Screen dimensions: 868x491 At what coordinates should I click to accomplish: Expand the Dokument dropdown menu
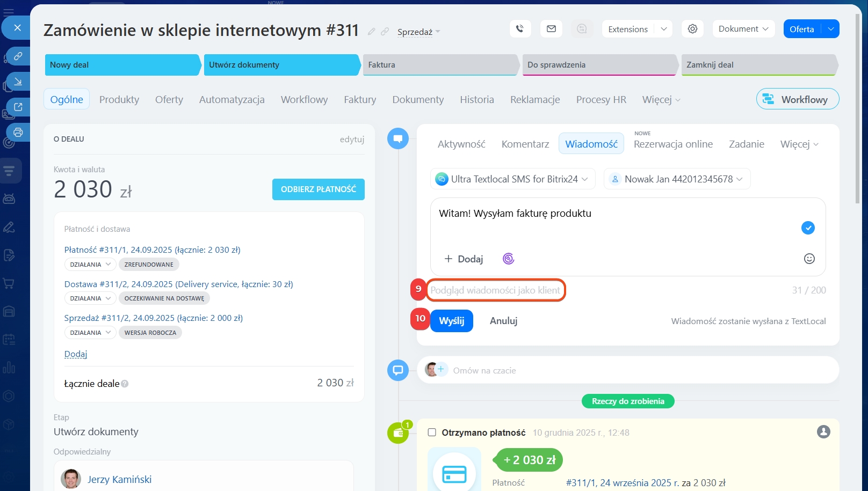pyautogui.click(x=743, y=29)
